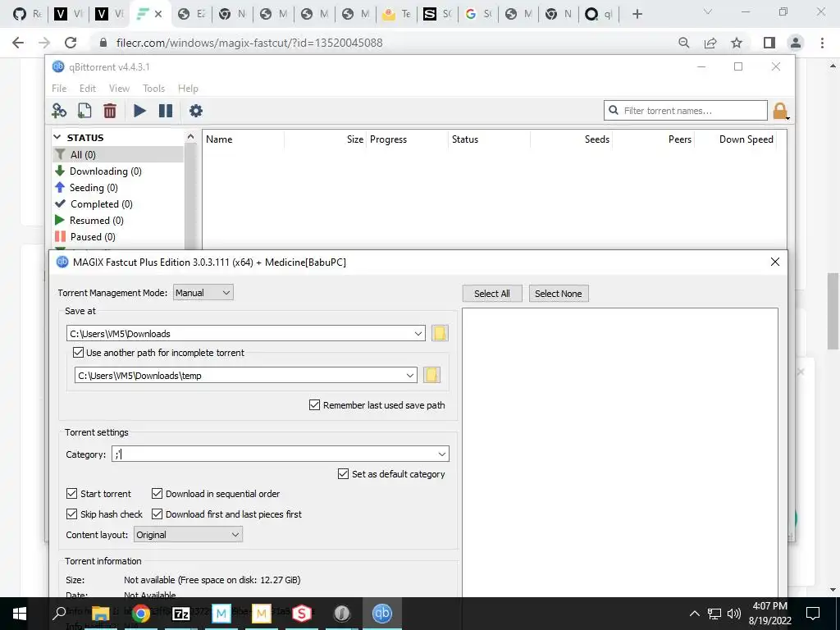
Task: Open the File menu in qBittorrent
Action: pyautogui.click(x=59, y=89)
